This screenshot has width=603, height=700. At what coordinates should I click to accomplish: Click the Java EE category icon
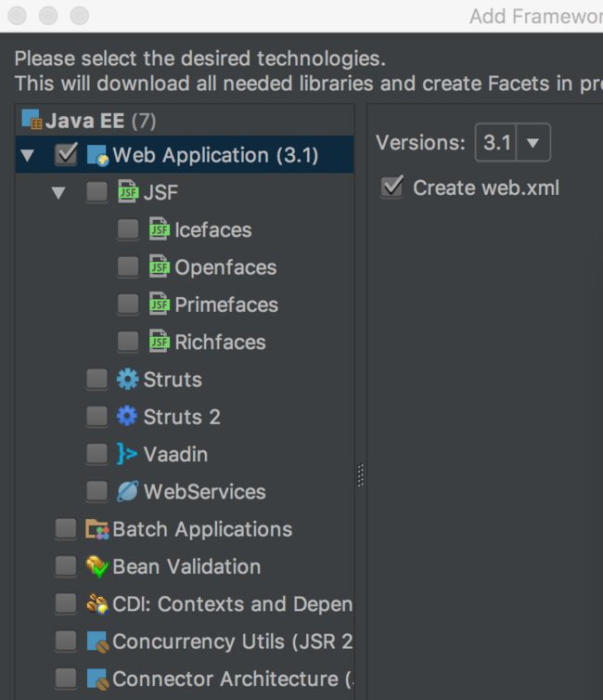coord(32,119)
